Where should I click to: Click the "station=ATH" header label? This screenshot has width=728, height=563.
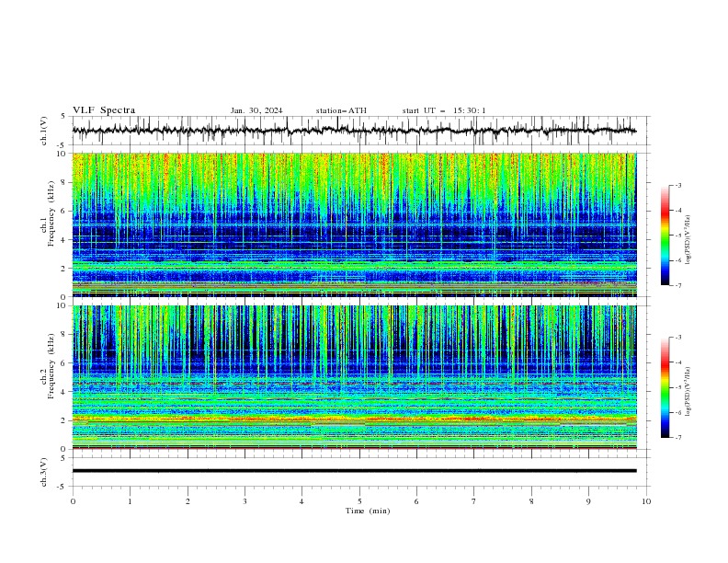341,110
